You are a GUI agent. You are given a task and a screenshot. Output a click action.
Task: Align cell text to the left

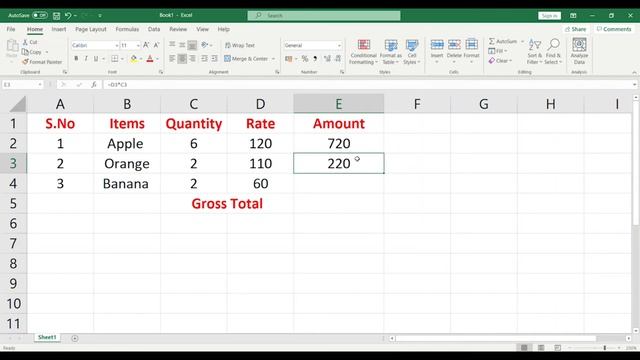(x=172, y=59)
